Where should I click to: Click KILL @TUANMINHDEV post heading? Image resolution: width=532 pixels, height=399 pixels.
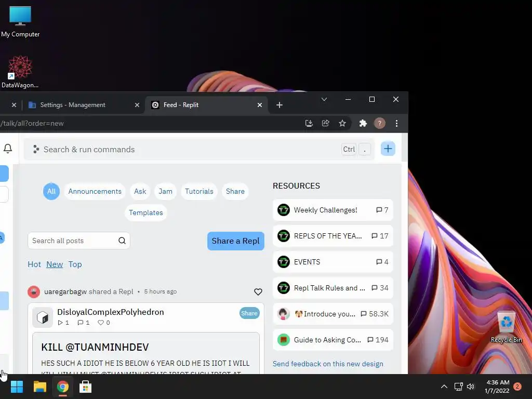click(x=95, y=347)
